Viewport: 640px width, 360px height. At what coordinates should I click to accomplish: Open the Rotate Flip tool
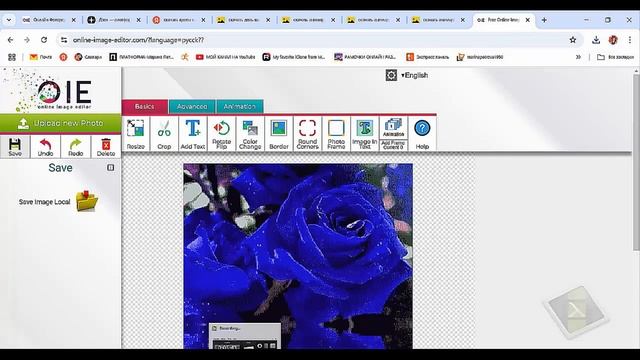pyautogui.click(x=221, y=134)
